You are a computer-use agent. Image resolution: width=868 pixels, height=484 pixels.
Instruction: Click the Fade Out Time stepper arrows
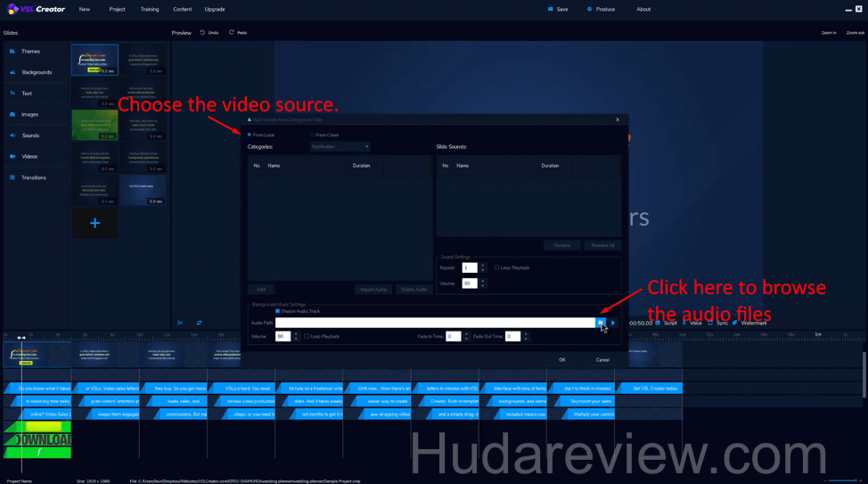coord(526,336)
